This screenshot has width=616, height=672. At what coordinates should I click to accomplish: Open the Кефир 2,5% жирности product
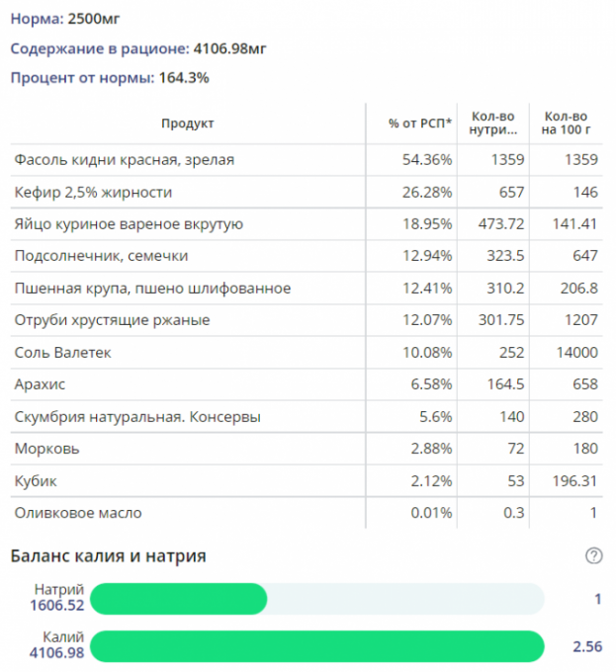pos(94,192)
